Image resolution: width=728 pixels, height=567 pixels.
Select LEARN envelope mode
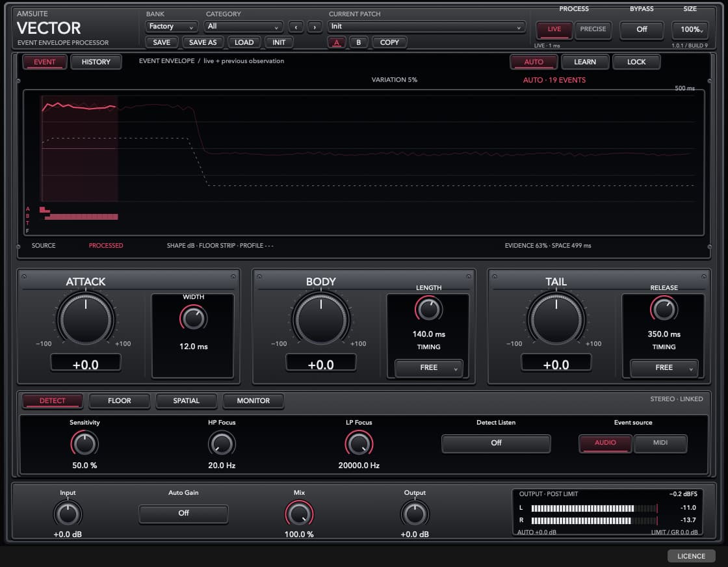[585, 62]
